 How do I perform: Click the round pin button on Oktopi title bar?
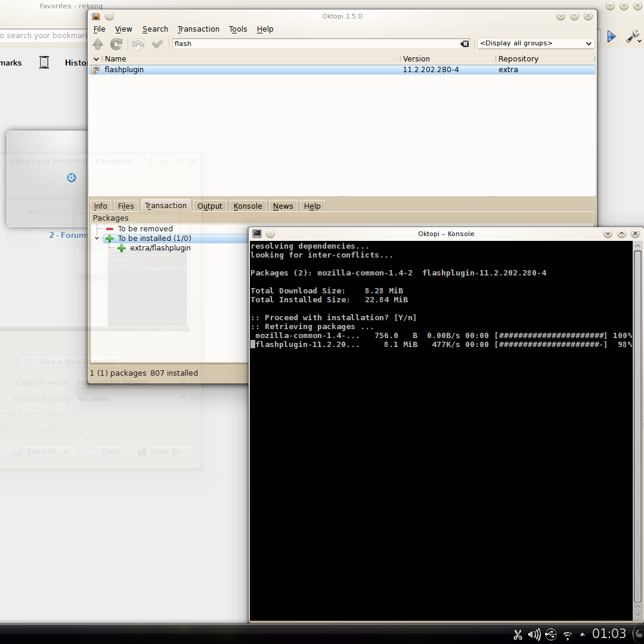109,16
